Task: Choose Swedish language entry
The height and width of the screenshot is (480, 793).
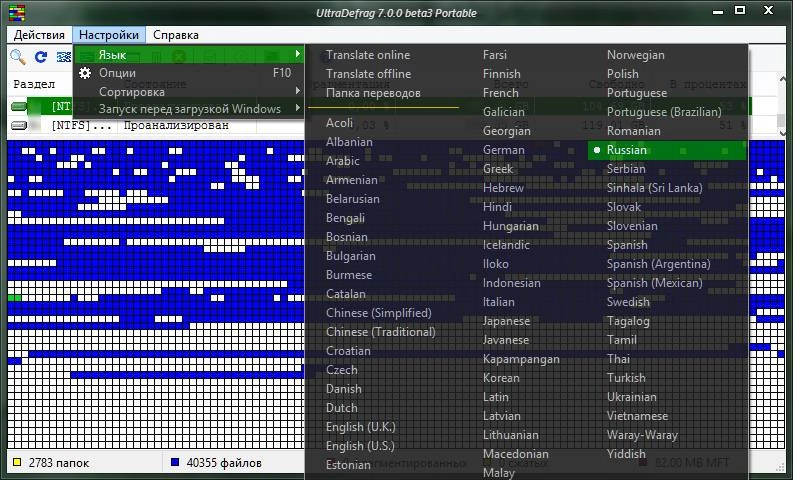Action: pyautogui.click(x=628, y=302)
